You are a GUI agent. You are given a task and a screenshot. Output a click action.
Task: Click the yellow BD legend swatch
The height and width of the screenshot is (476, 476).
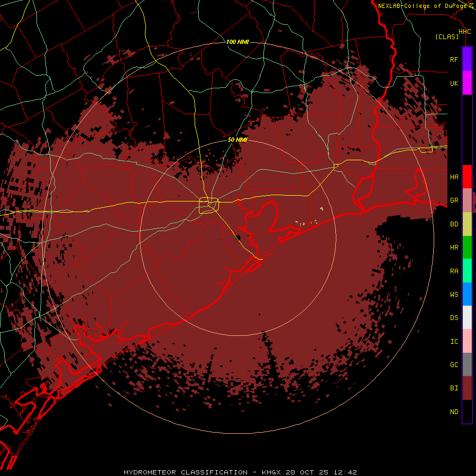click(x=467, y=224)
